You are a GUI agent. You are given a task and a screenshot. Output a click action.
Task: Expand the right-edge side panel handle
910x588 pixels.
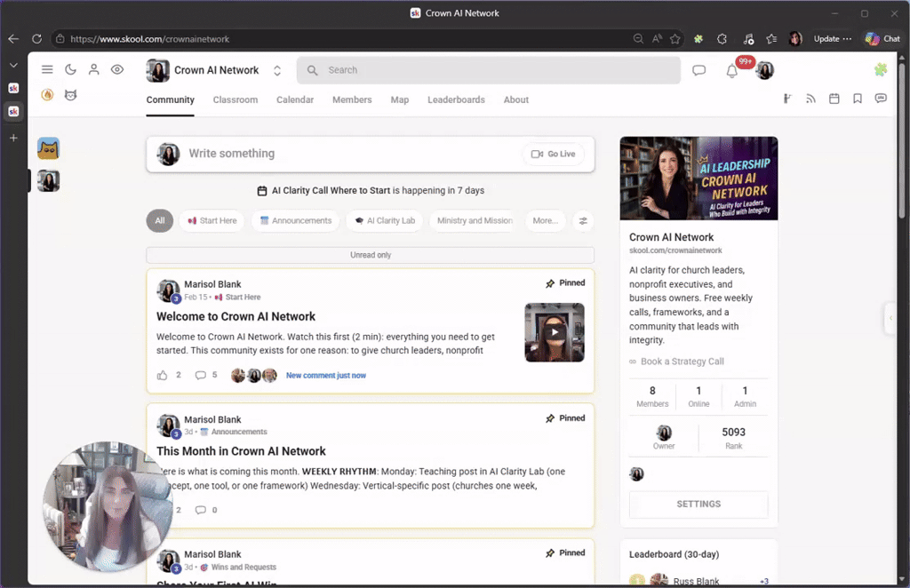pos(890,318)
